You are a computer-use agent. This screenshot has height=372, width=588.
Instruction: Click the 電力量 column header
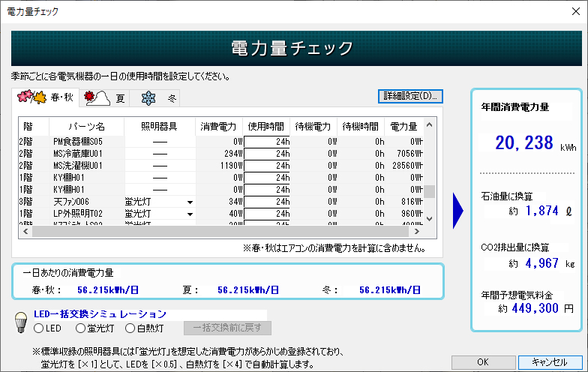(x=404, y=126)
